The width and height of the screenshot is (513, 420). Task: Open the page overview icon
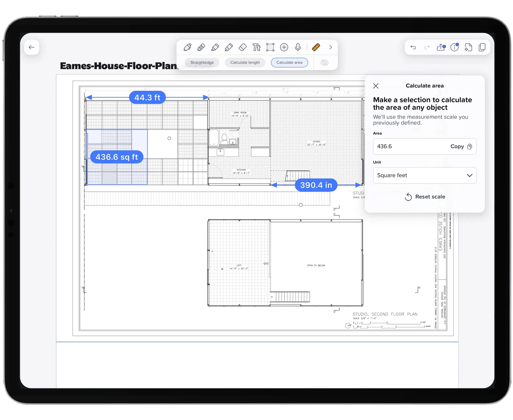[x=482, y=47]
